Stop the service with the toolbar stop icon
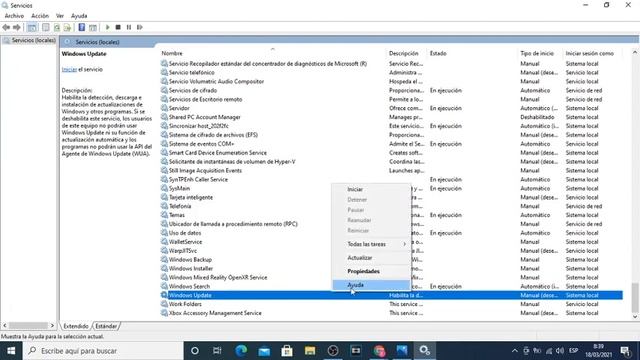 [x=118, y=27]
